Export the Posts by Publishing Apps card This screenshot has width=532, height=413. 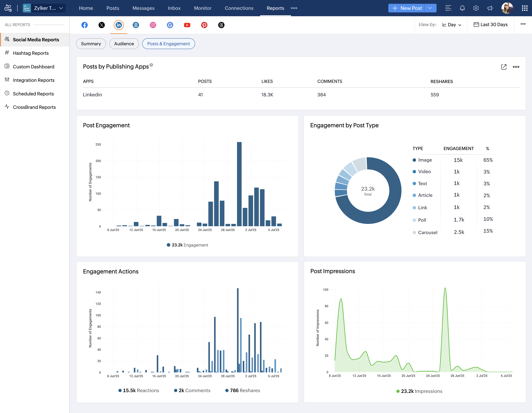(x=504, y=67)
